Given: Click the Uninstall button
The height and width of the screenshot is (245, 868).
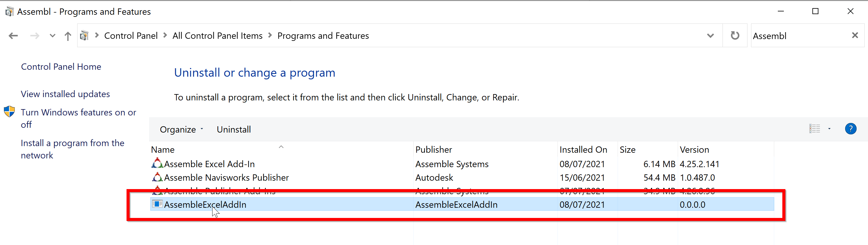Looking at the screenshot, I should click(x=234, y=129).
